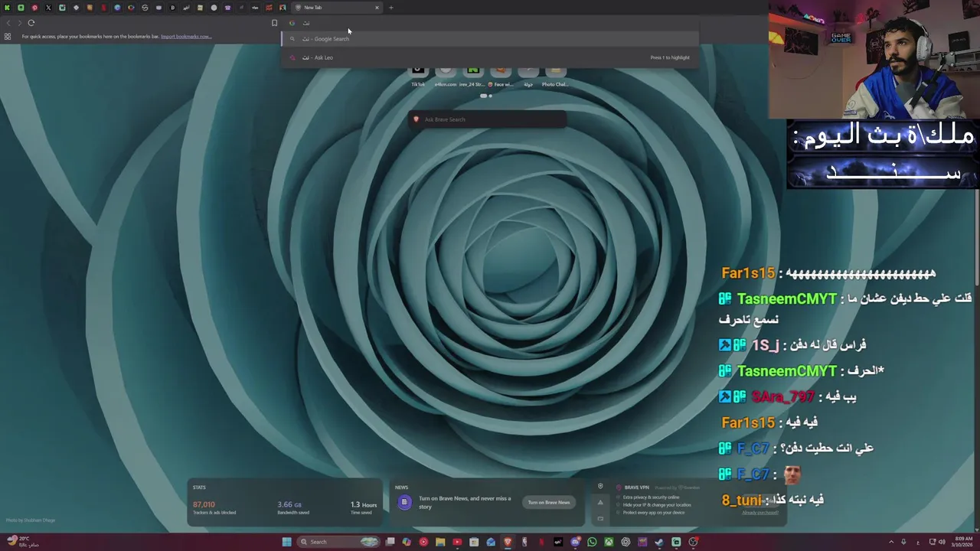Click the Already purchased link

tap(759, 512)
